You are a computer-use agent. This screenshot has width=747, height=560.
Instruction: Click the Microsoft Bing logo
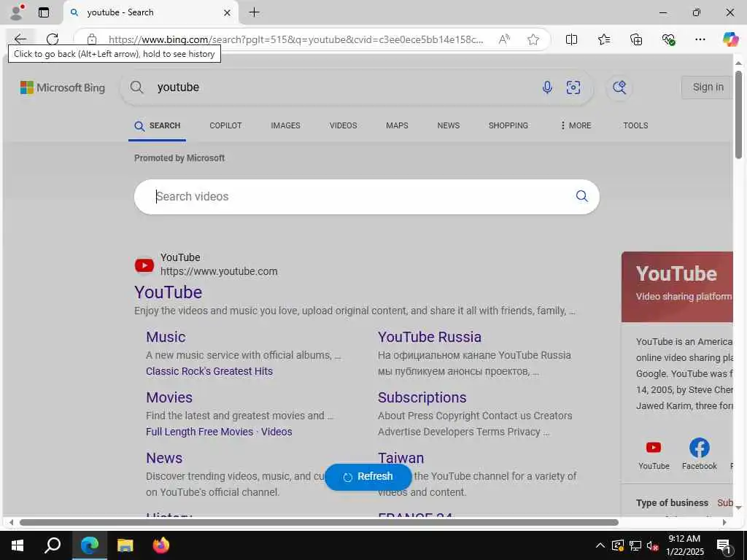[x=63, y=87]
